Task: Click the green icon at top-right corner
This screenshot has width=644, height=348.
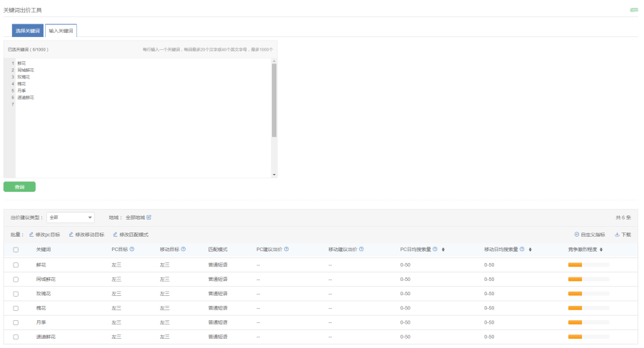Action: tap(634, 10)
